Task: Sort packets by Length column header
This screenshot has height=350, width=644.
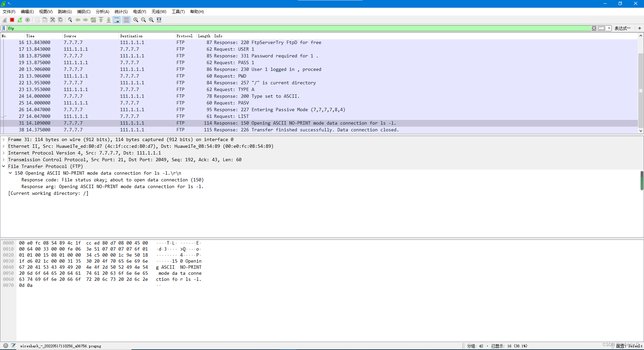Action: coord(205,36)
